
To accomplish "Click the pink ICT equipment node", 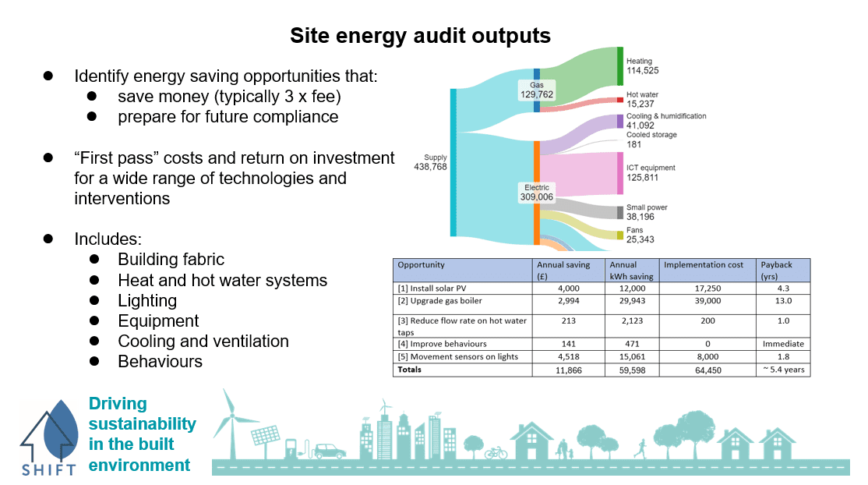I will click(620, 173).
